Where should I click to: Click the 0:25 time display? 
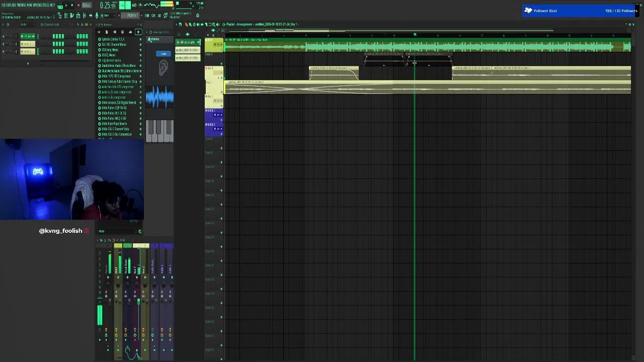point(108,6)
